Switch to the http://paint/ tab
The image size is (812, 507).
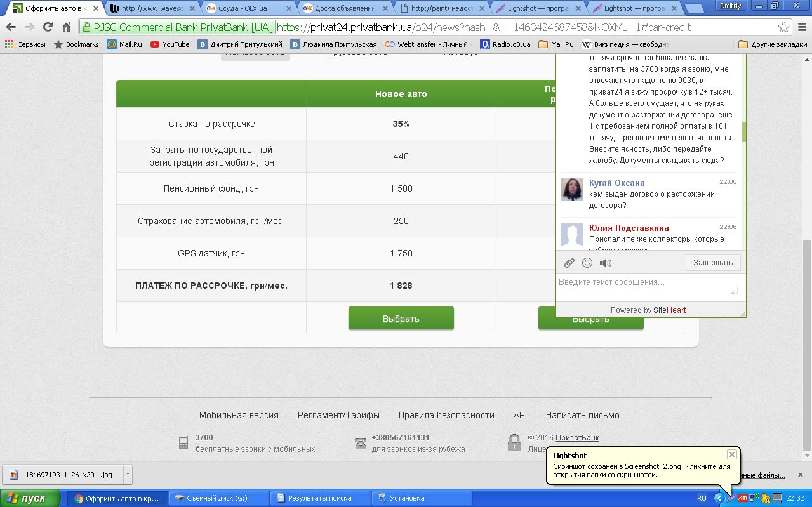point(443,8)
